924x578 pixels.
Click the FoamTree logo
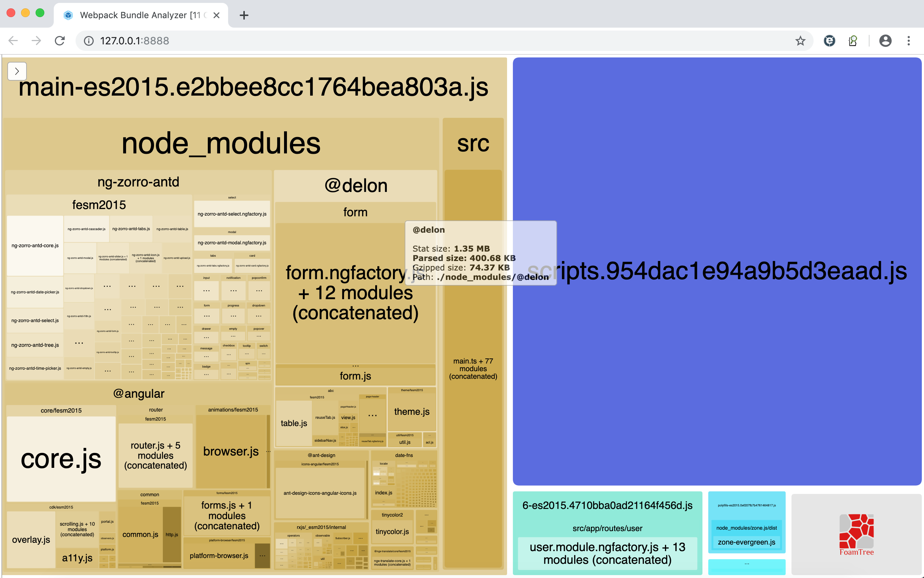click(856, 534)
